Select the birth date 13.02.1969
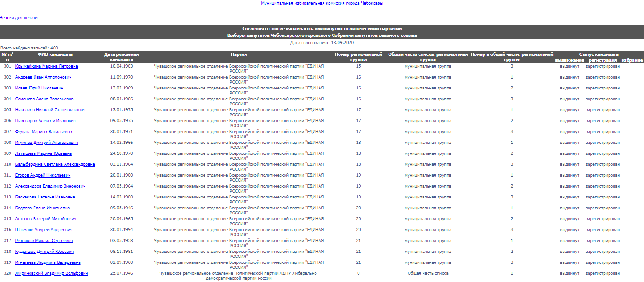Screen dimensions: 644x282 pyautogui.click(x=121, y=88)
